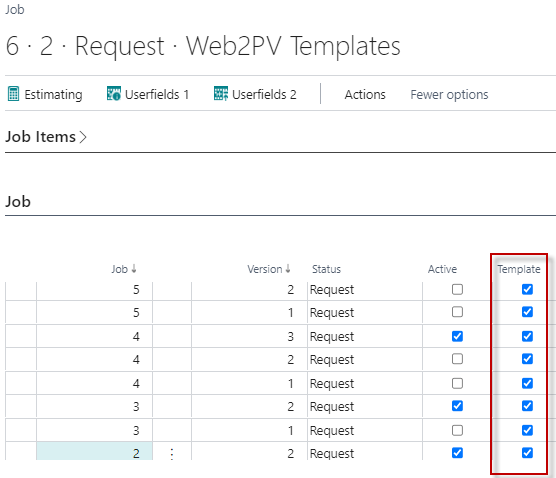Click row selector of job 5 version 2
This screenshot has height=478, width=556.
coord(21,291)
